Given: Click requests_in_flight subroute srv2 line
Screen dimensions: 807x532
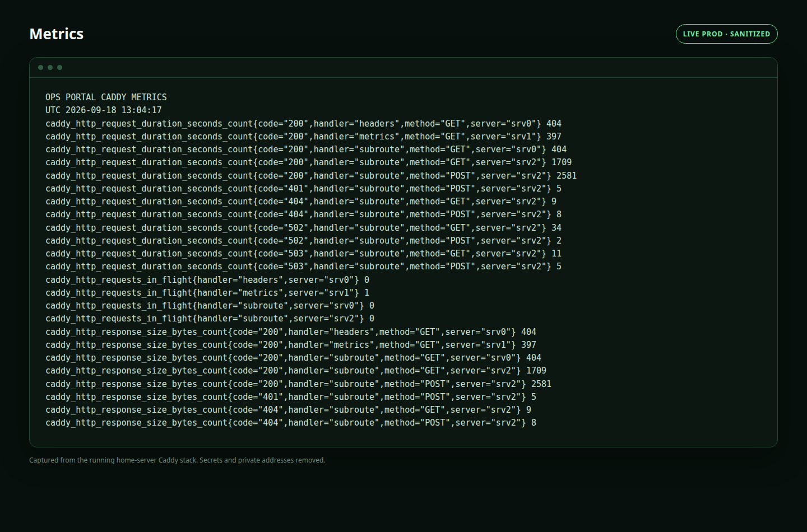Looking at the screenshot, I should pos(210,319).
